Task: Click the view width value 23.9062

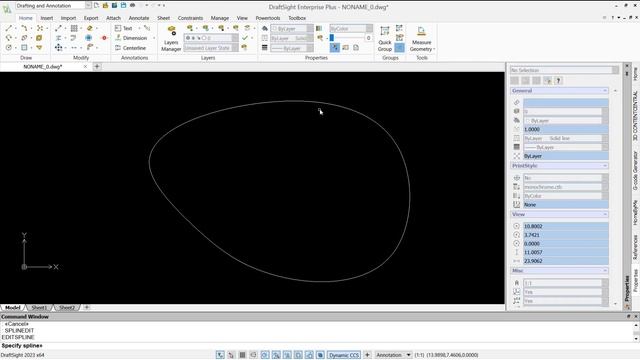Action: click(x=566, y=261)
